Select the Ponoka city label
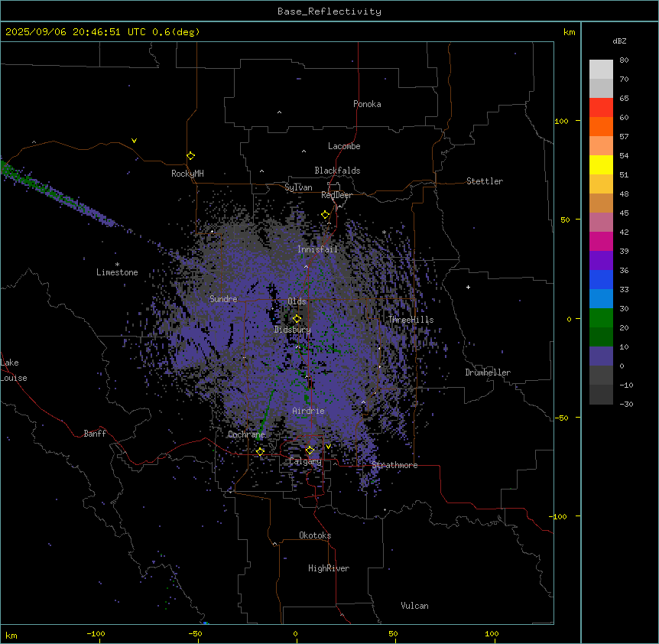 point(367,104)
